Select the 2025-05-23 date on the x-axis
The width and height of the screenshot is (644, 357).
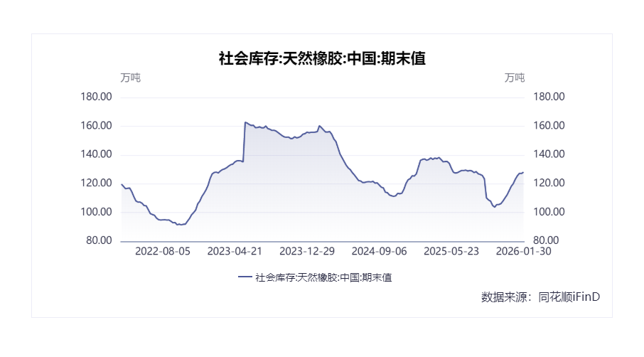[x=451, y=251]
